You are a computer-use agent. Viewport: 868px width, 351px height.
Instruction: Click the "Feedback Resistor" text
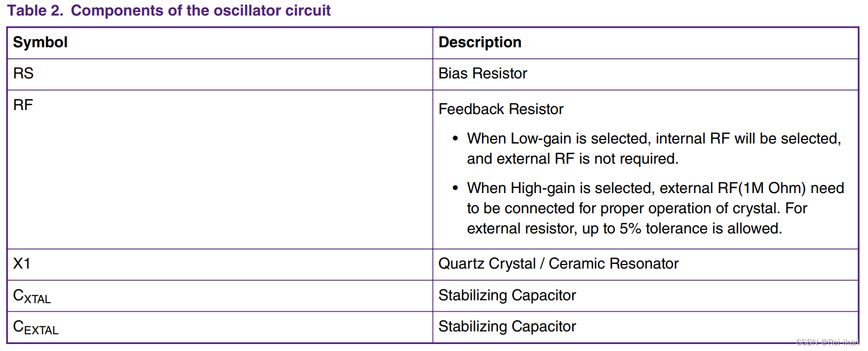(x=501, y=110)
